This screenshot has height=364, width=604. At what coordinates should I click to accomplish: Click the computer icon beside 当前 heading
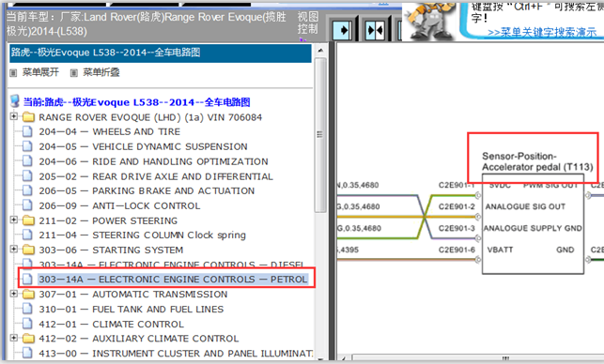click(15, 101)
